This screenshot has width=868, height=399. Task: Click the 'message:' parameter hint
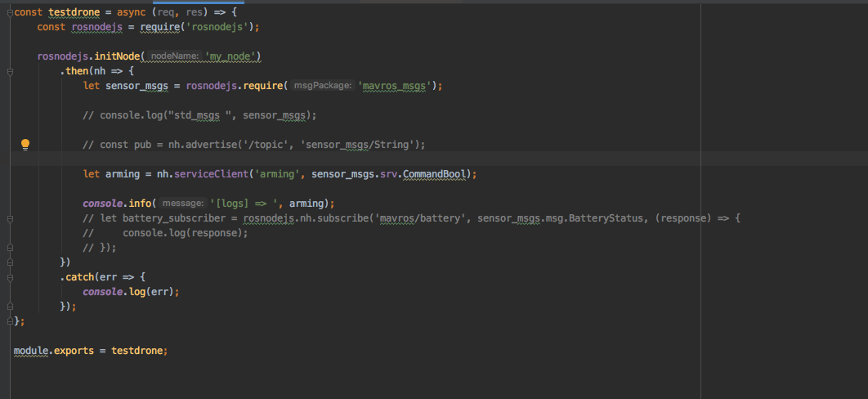click(184, 204)
